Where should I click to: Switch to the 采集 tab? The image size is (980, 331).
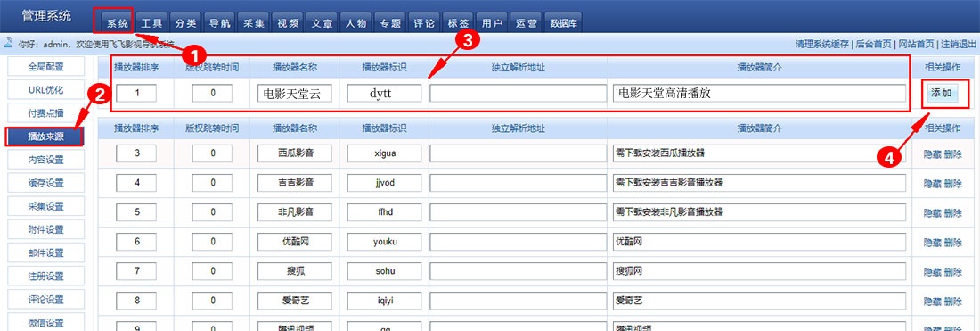pyautogui.click(x=254, y=23)
